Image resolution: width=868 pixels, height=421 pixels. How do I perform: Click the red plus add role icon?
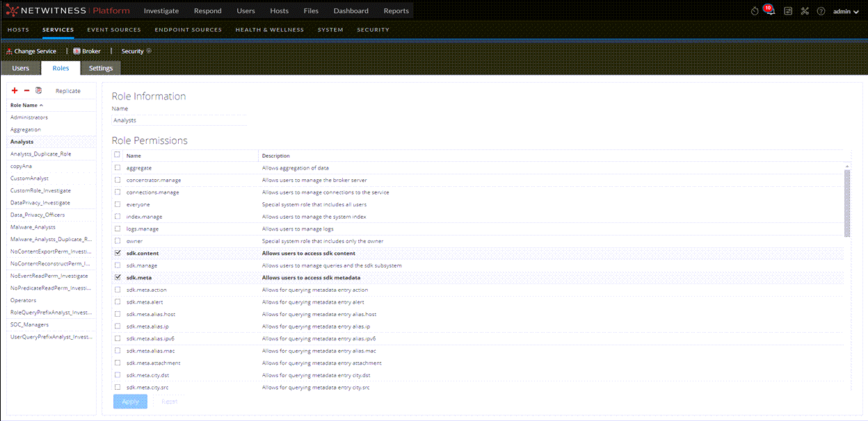pos(15,91)
